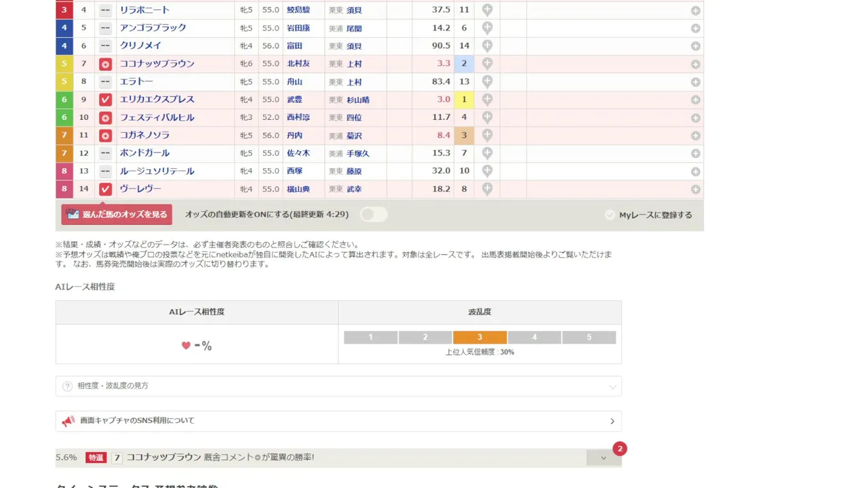The width and height of the screenshot is (868, 488).
Task: Open the mark selector for ルージュソリテール
Action: [105, 171]
